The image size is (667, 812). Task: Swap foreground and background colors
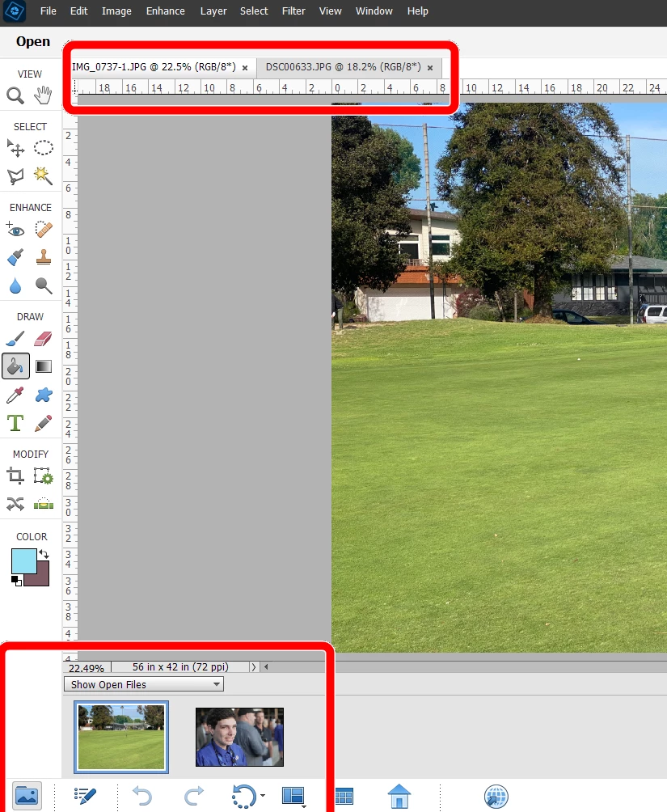44,554
